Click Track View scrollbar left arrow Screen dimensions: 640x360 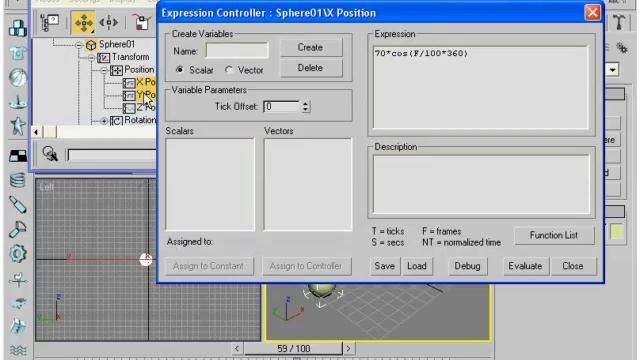pyautogui.click(x=36, y=132)
